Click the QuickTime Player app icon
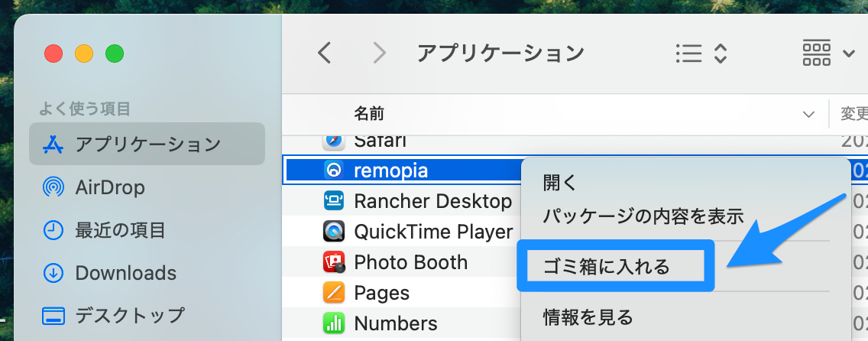 pos(334,232)
